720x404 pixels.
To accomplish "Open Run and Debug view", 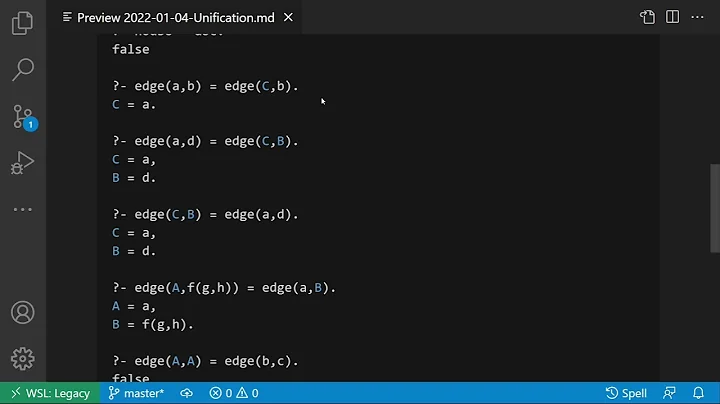I will (x=22, y=163).
